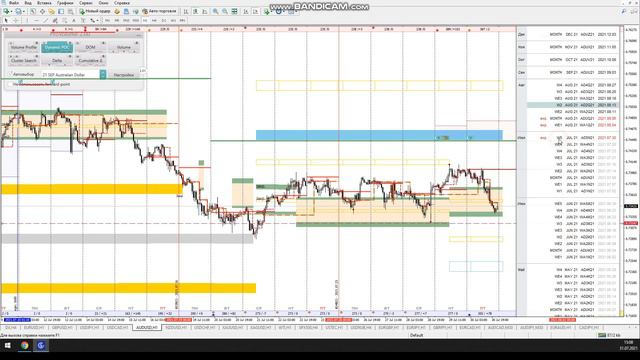Expand the indicators list dropdown
The width and height of the screenshot is (640, 360).
tap(272, 11)
